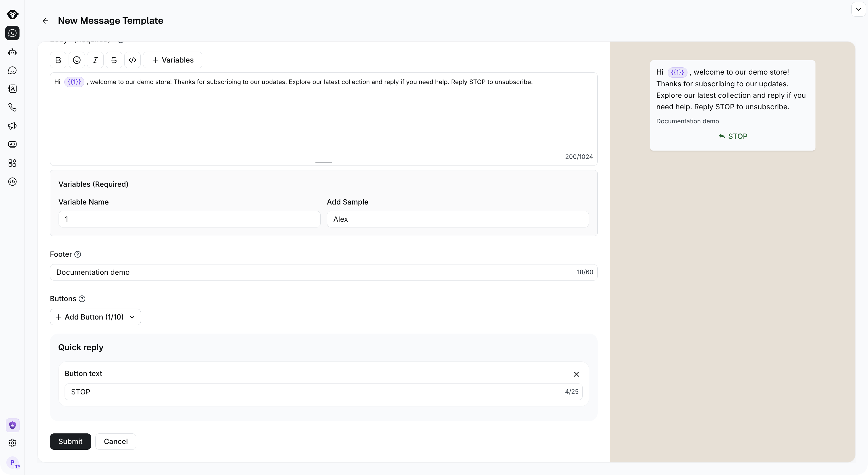This screenshot has height=475, width=868.
Task: Apply strikethrough formatting
Action: click(x=114, y=60)
